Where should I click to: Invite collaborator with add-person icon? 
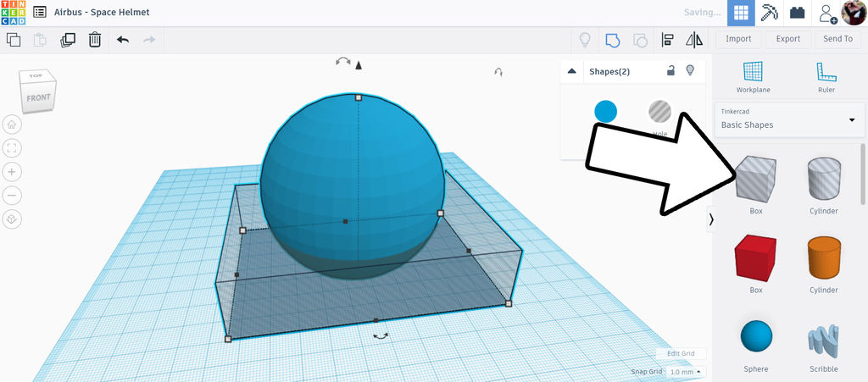[x=828, y=14]
